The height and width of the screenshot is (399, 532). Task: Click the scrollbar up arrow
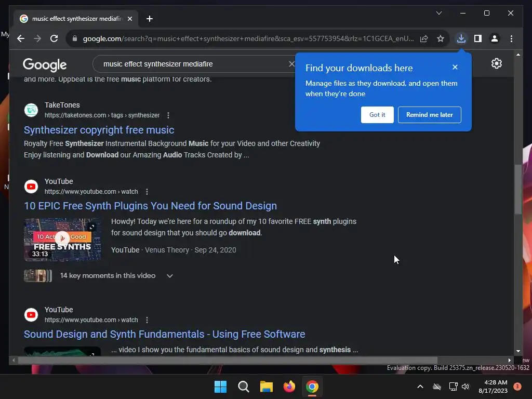pyautogui.click(x=518, y=54)
